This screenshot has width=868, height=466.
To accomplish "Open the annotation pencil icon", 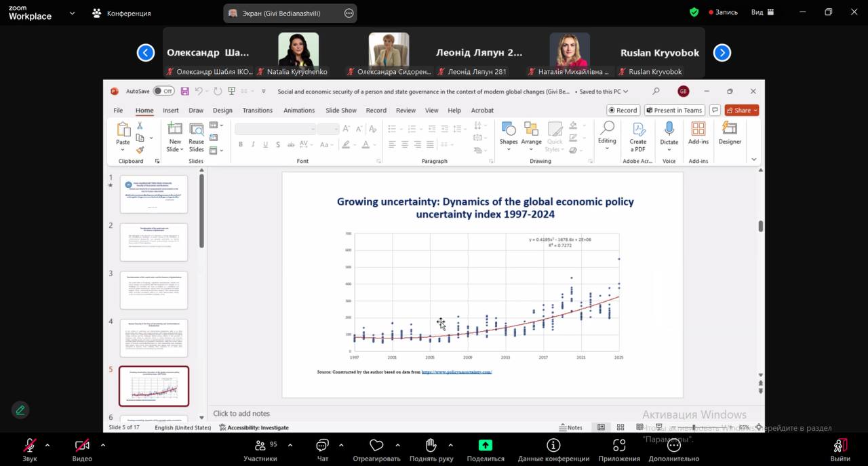I will [20, 410].
